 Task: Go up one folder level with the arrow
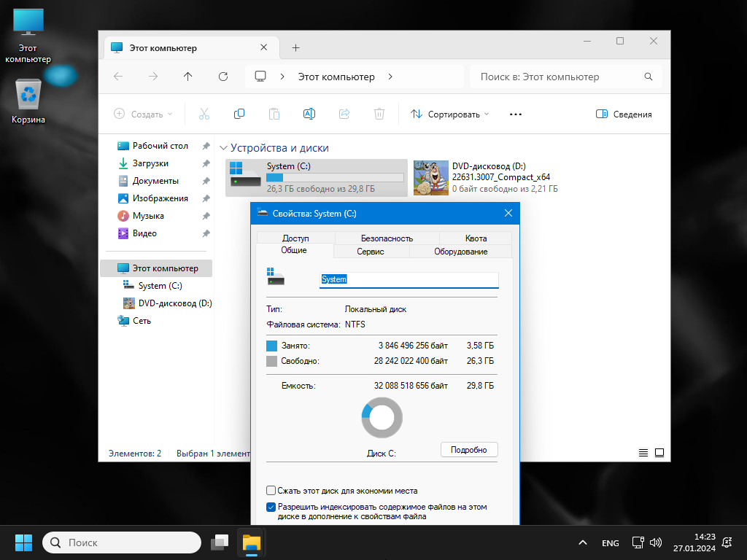(x=187, y=77)
